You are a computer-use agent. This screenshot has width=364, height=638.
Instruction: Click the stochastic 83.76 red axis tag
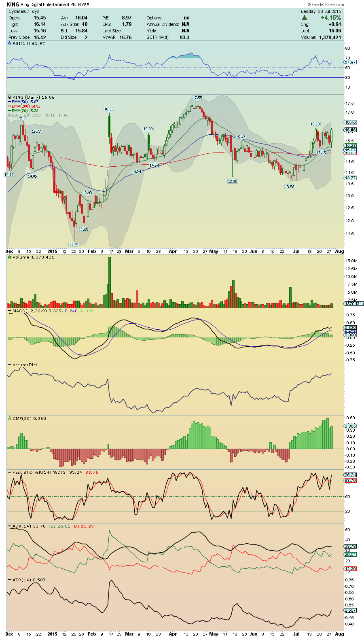click(x=350, y=480)
